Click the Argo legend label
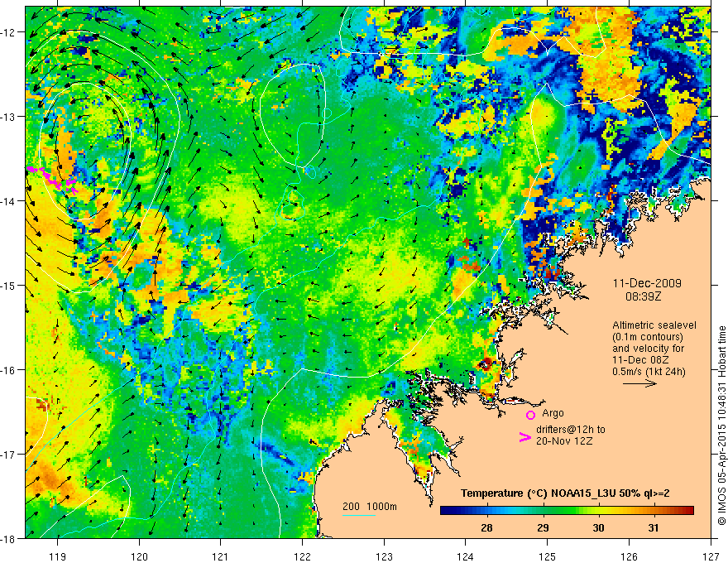Image resolution: width=728 pixels, height=563 pixels. [553, 413]
